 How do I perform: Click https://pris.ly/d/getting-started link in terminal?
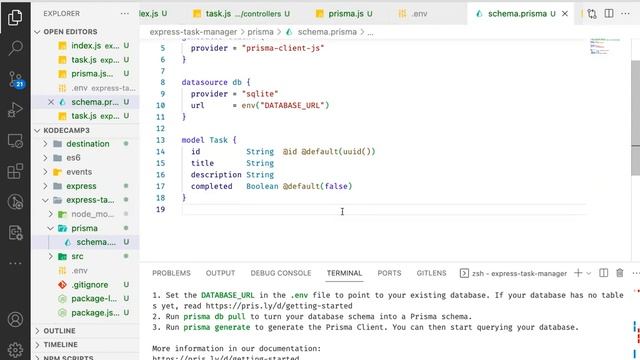click(x=279, y=306)
